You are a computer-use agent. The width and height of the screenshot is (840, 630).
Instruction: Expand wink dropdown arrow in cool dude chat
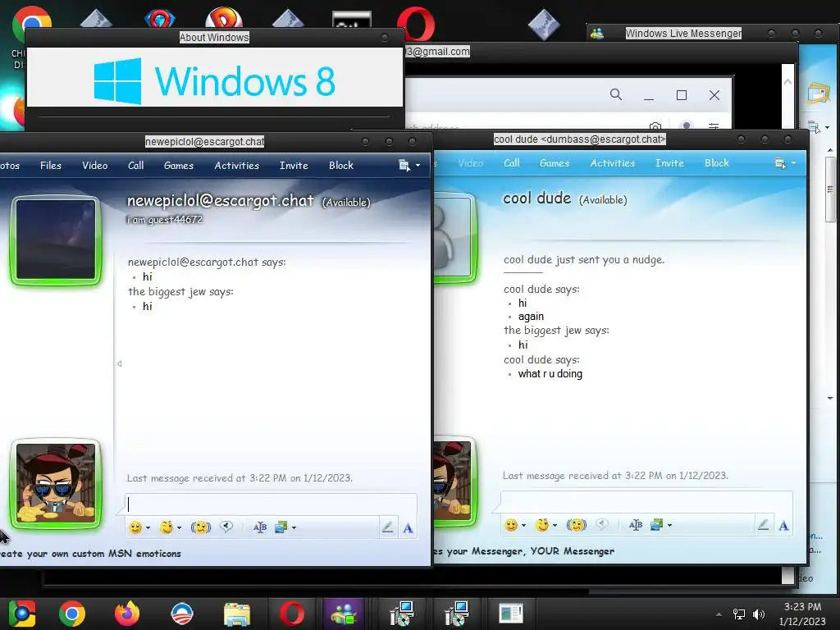555,525
